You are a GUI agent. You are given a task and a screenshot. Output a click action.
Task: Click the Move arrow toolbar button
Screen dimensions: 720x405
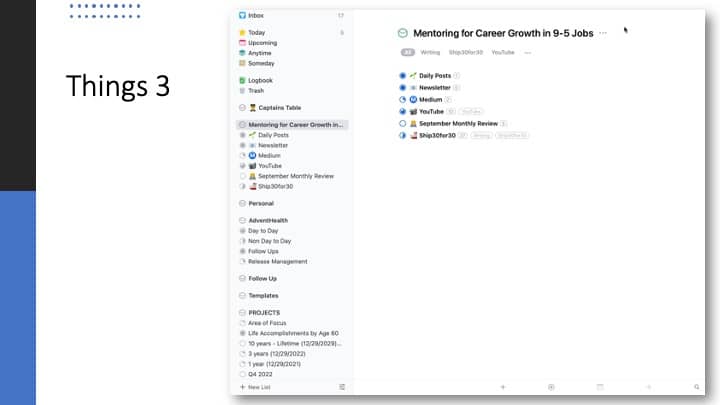pos(648,387)
